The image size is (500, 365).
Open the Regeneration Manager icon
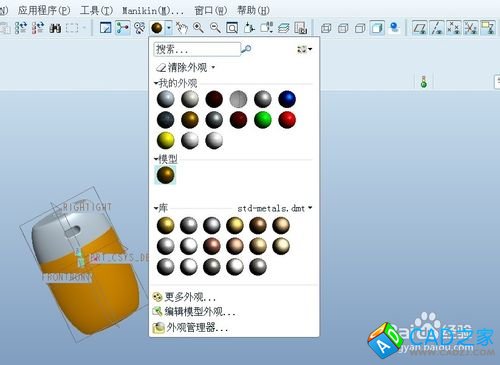[38, 28]
